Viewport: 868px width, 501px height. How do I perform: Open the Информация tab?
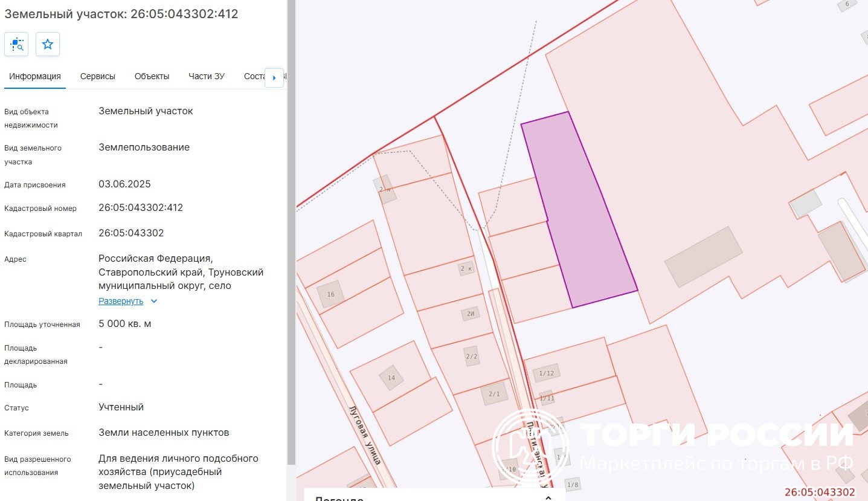coord(35,76)
